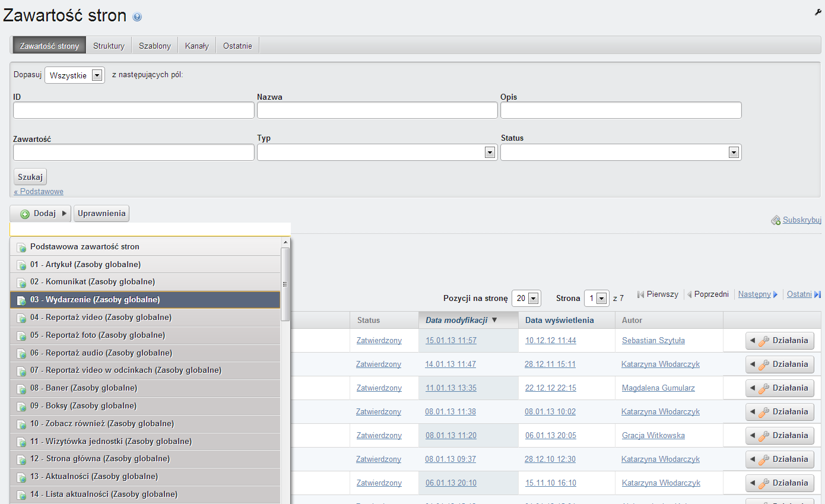Click the page icon beside 08 - Baner
Viewport: 825px width, 504px height.
pos(21,388)
